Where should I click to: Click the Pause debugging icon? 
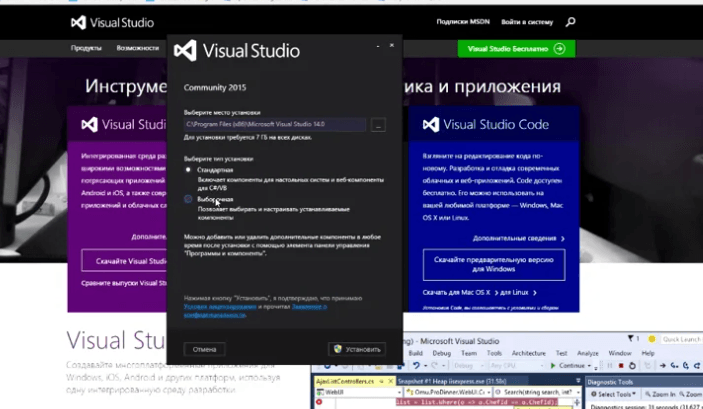[x=610, y=365]
